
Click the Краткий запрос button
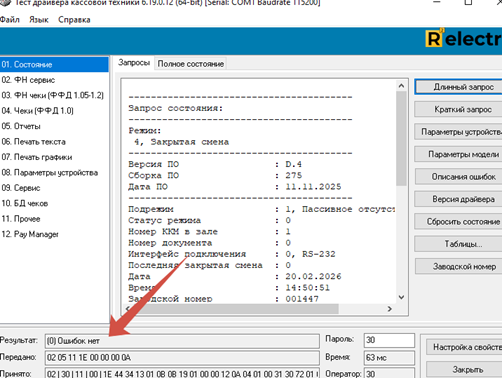[459, 109]
